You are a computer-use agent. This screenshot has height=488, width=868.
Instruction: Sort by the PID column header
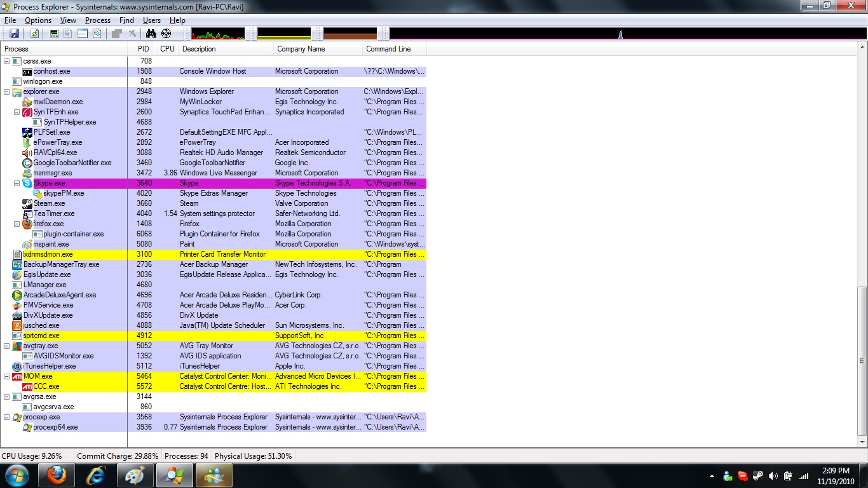141,49
